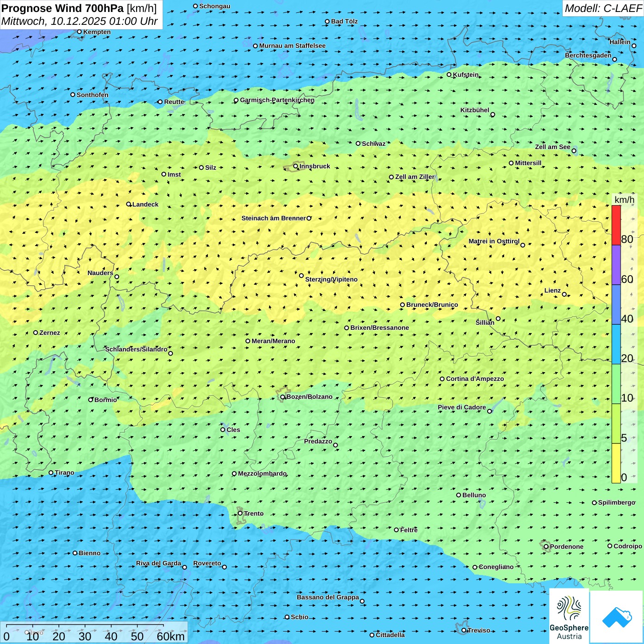Click the purple 60 km/h legend band
This screenshot has height=644, width=644.
click(x=616, y=265)
